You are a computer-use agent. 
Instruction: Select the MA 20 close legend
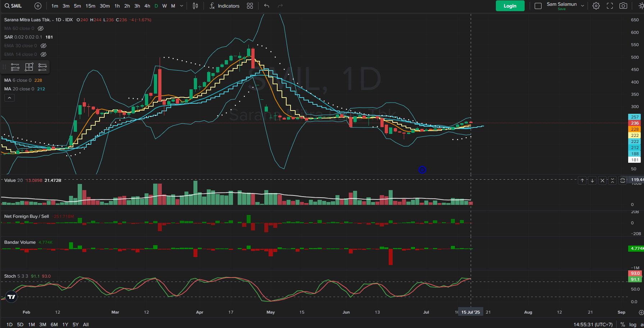pos(24,89)
